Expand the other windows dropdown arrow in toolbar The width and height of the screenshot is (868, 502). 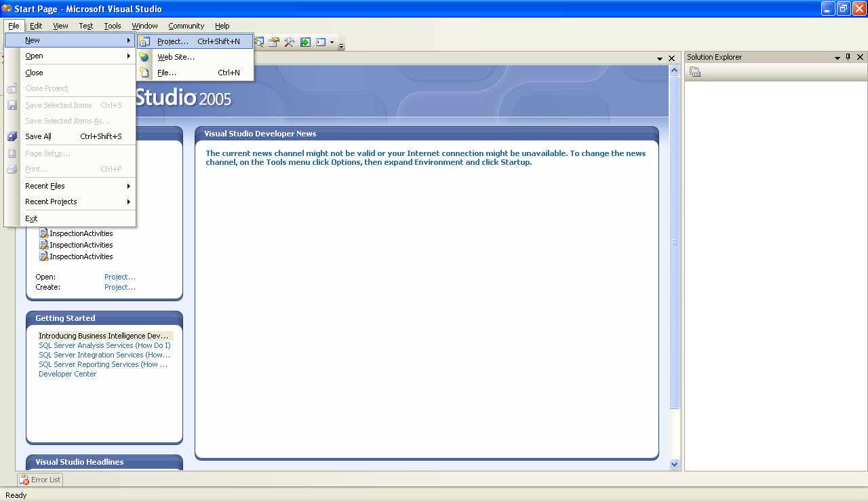tap(332, 42)
